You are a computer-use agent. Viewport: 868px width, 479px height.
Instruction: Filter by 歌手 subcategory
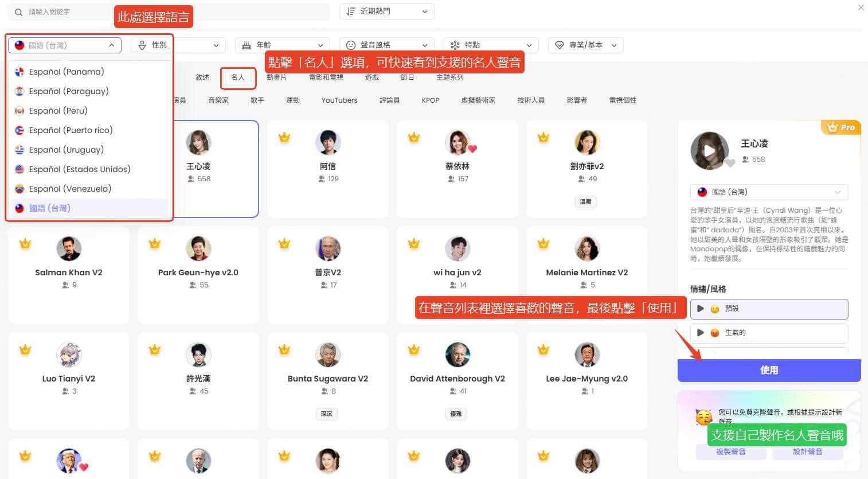click(x=257, y=100)
